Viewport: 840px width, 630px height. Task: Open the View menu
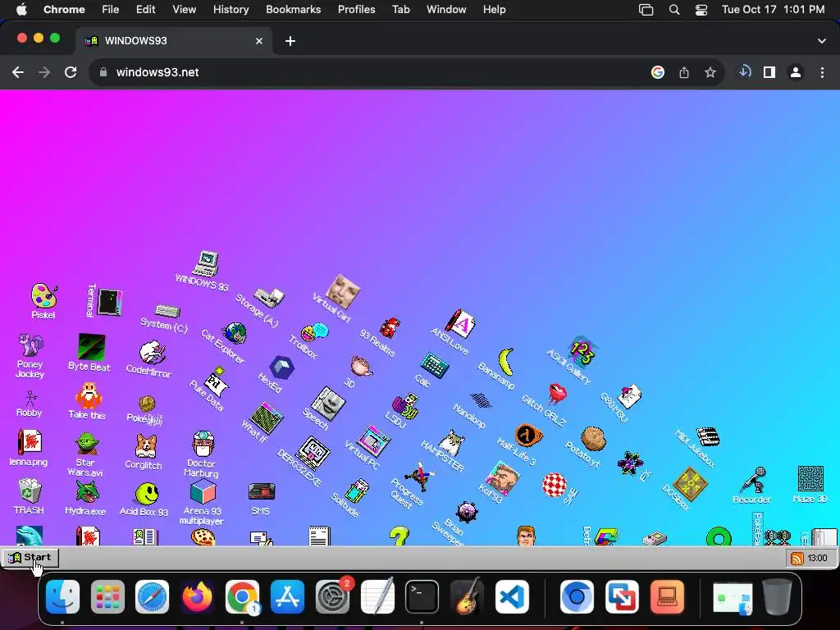pyautogui.click(x=184, y=9)
